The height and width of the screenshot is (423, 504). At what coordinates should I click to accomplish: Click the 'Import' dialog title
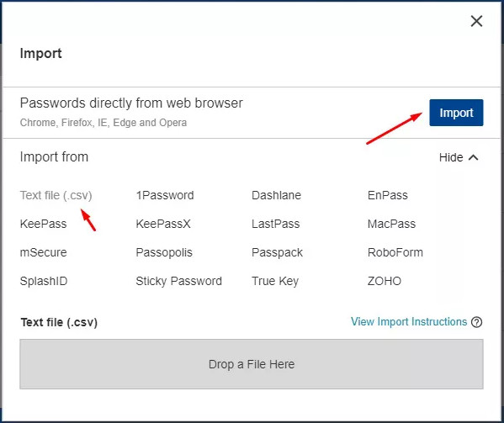(x=41, y=53)
